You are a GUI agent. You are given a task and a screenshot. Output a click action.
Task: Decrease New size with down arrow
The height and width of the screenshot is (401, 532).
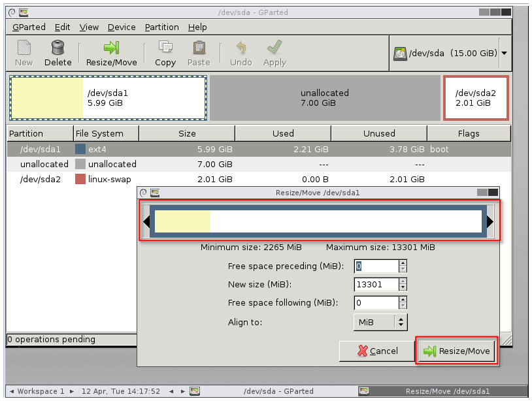click(x=403, y=287)
